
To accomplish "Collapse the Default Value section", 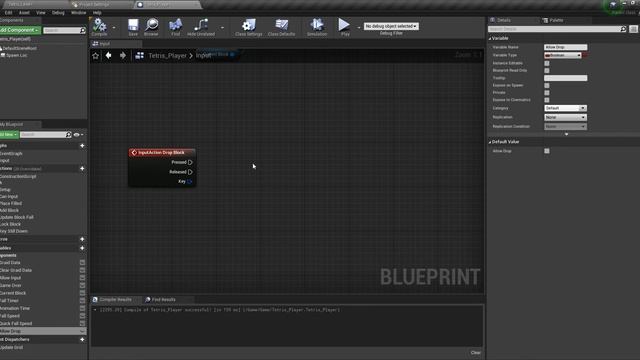I will pyautogui.click(x=490, y=142).
